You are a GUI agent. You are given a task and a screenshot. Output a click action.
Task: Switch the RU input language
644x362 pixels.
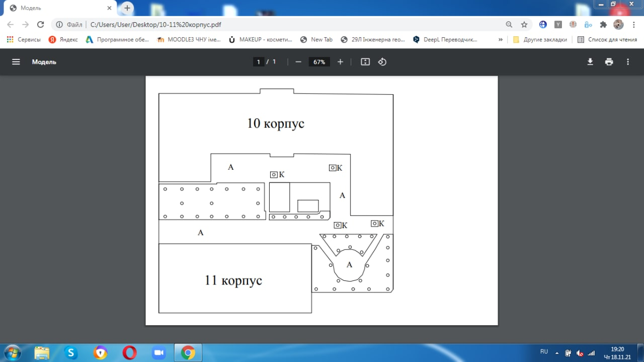[x=544, y=351]
